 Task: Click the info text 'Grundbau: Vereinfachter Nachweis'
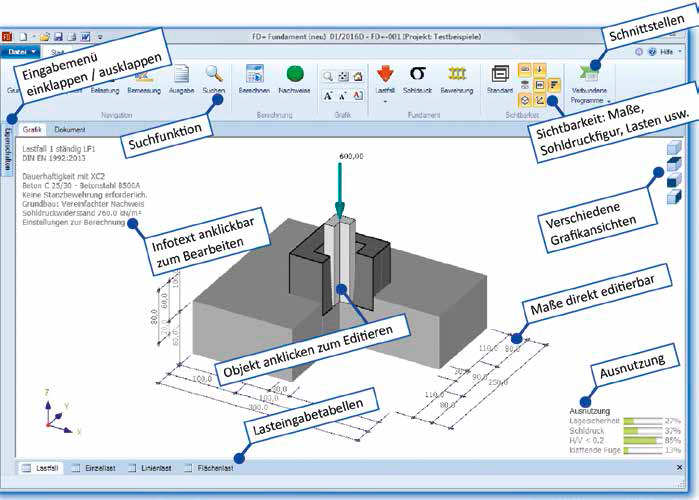click(83, 204)
